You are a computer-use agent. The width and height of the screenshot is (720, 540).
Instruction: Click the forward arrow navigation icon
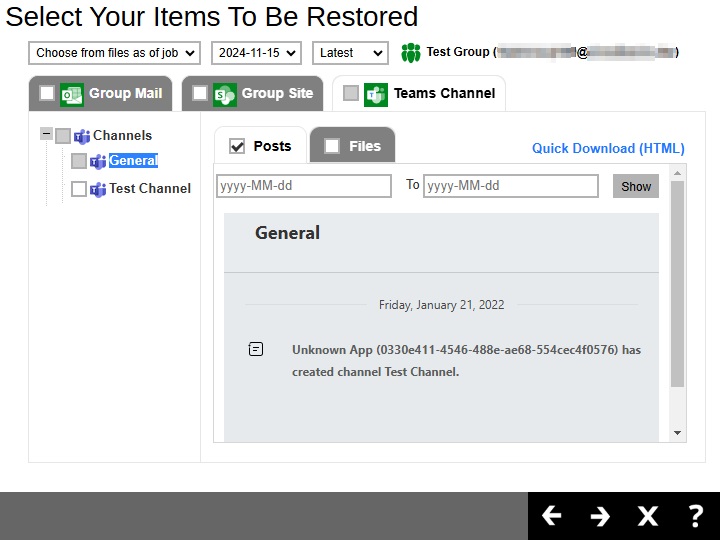pos(600,516)
